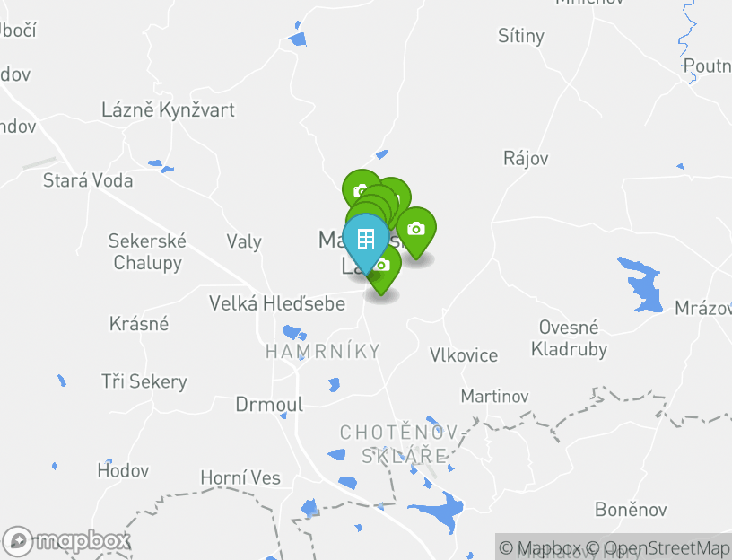This screenshot has height=560, width=732.
Task: Select the blue building marker pin
Action: click(x=365, y=241)
